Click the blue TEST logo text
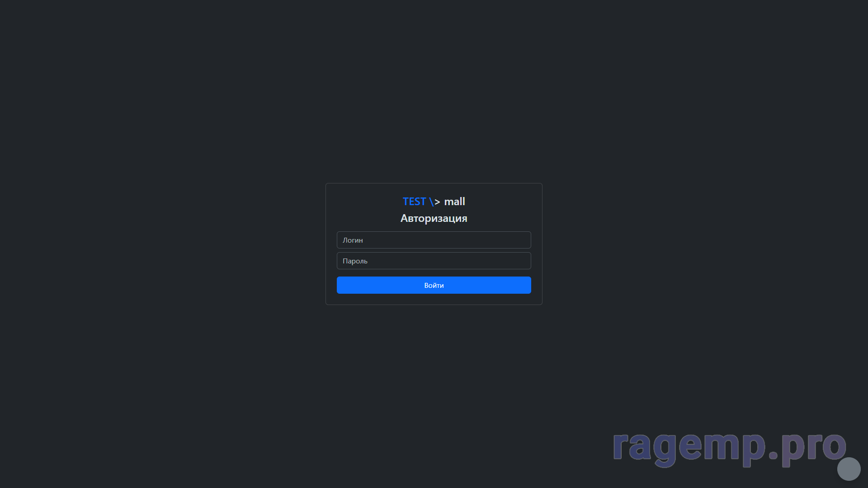 pyautogui.click(x=414, y=202)
